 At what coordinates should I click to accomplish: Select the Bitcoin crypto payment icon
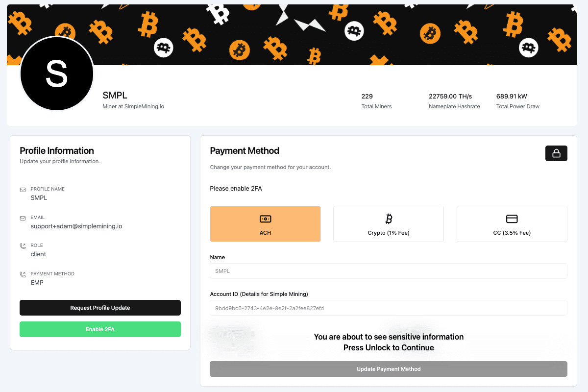click(x=389, y=219)
